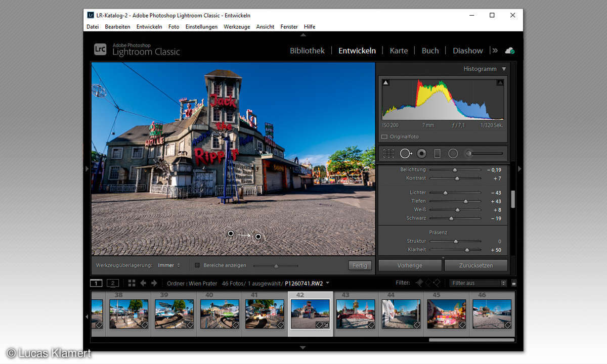Select main window display button 1
The height and width of the screenshot is (364, 607).
(x=96, y=283)
